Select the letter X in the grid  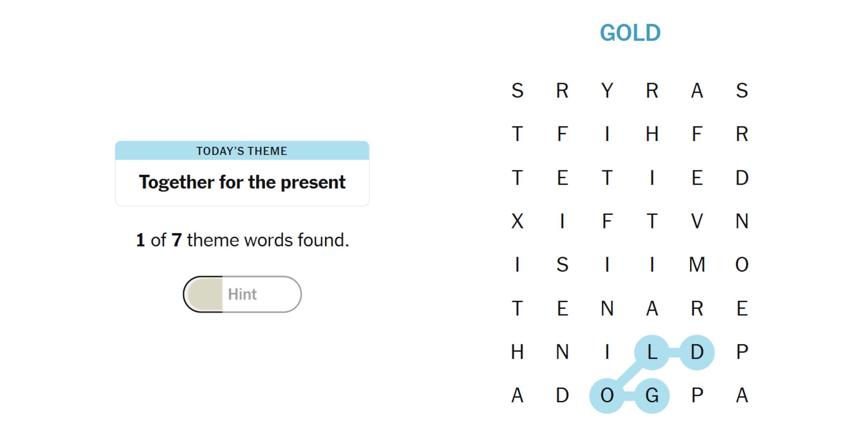pos(517,221)
